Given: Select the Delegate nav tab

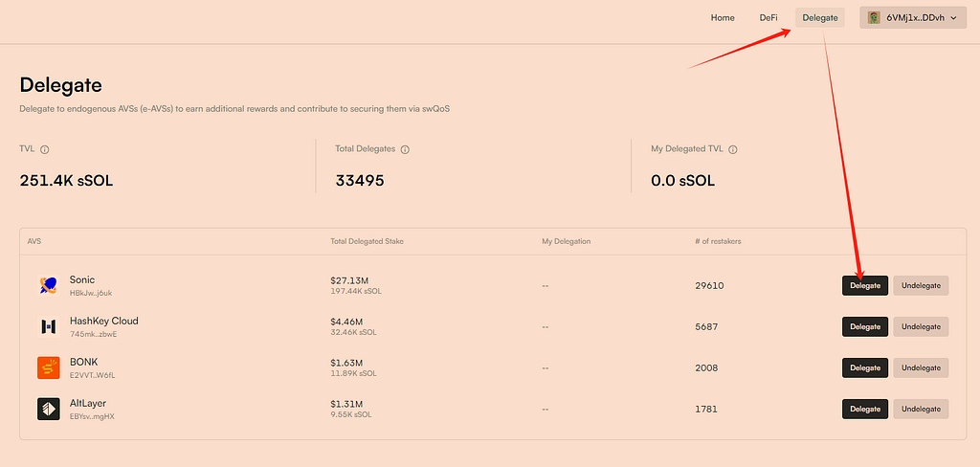Looking at the screenshot, I should pos(820,18).
